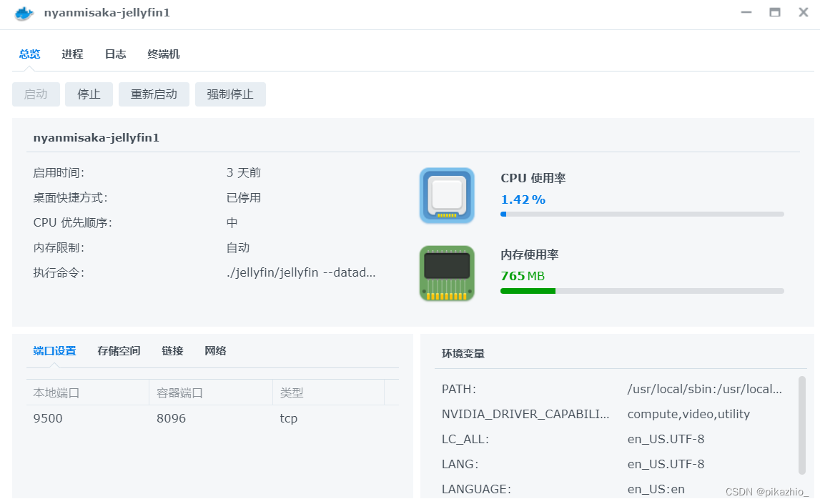Click the 类型 column header
Screen dimensions: 820x504
(328, 392)
